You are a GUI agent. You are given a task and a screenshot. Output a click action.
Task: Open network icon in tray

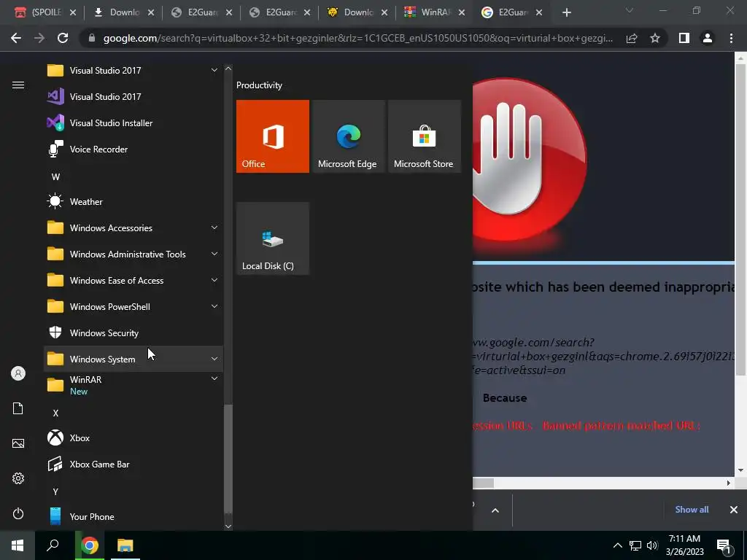635,545
